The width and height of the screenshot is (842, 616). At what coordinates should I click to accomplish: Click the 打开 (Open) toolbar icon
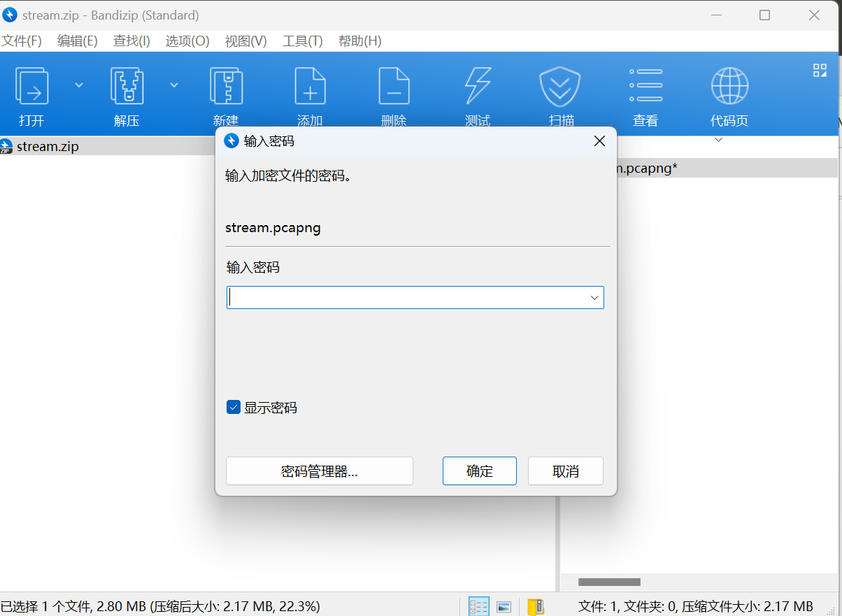(x=31, y=86)
